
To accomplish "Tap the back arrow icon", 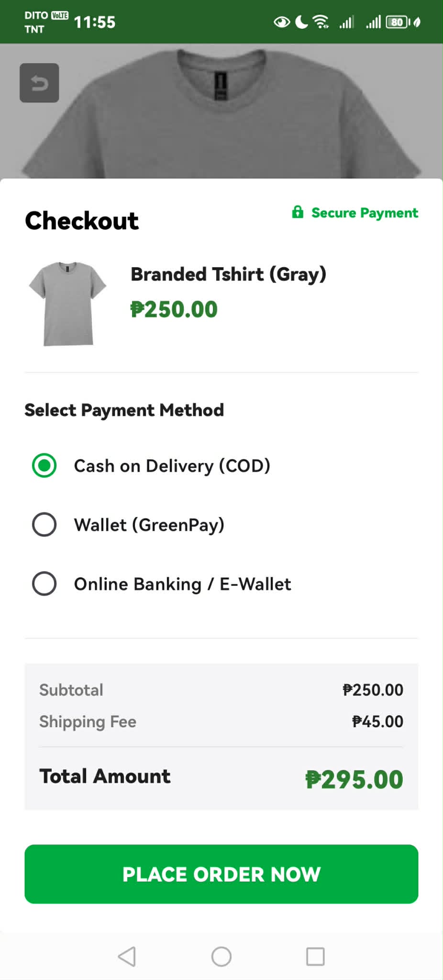I will click(39, 83).
